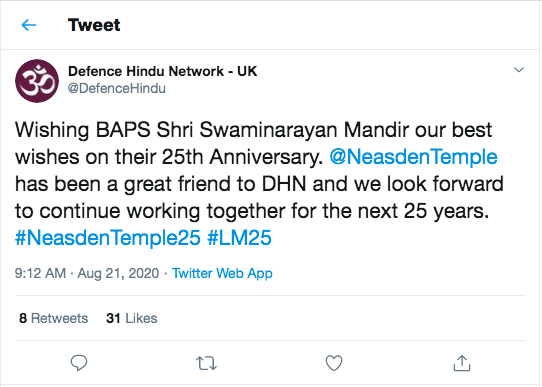Open the Twitter Web App source link
The image size is (542, 387).
click(x=222, y=273)
